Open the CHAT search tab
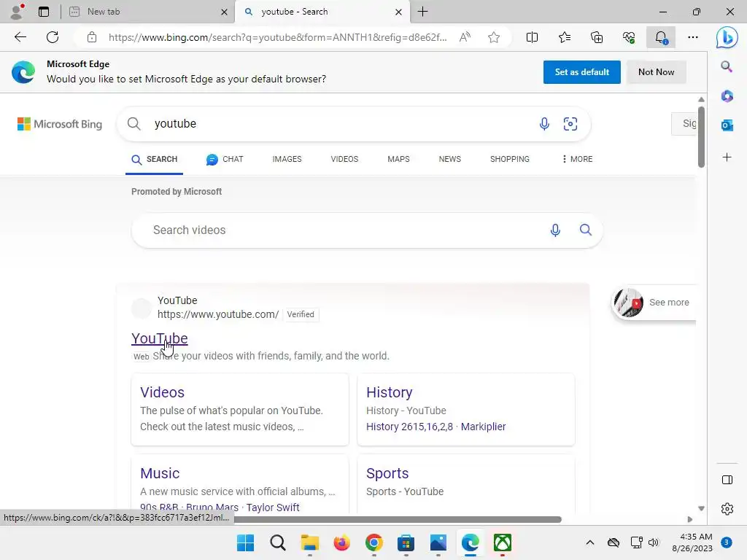The width and height of the screenshot is (747, 560). [225, 159]
